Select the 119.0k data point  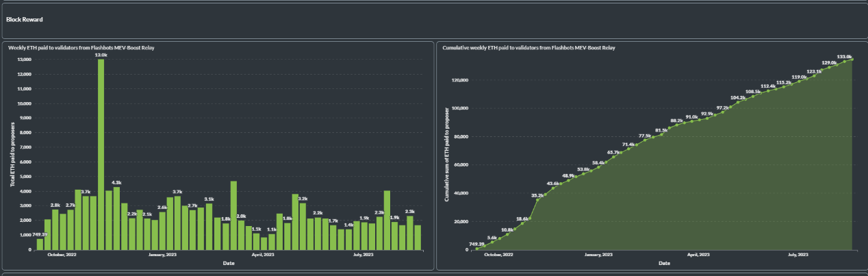(798, 81)
